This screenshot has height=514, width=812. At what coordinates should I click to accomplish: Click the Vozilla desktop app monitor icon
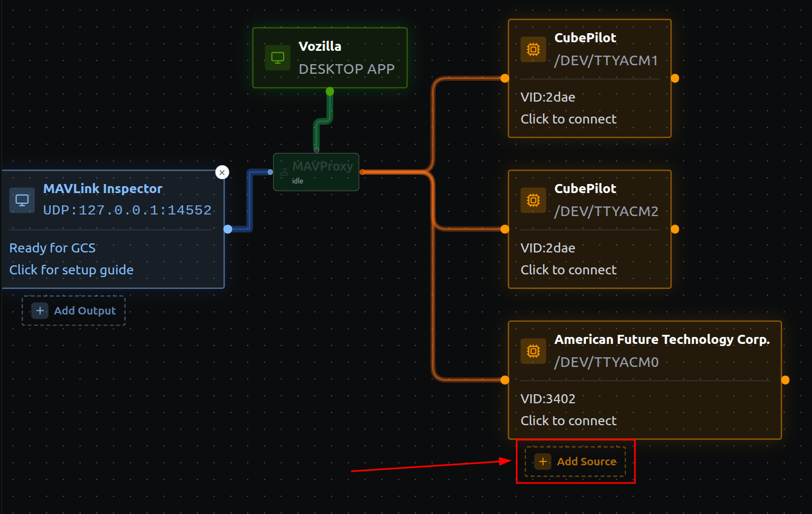click(278, 58)
